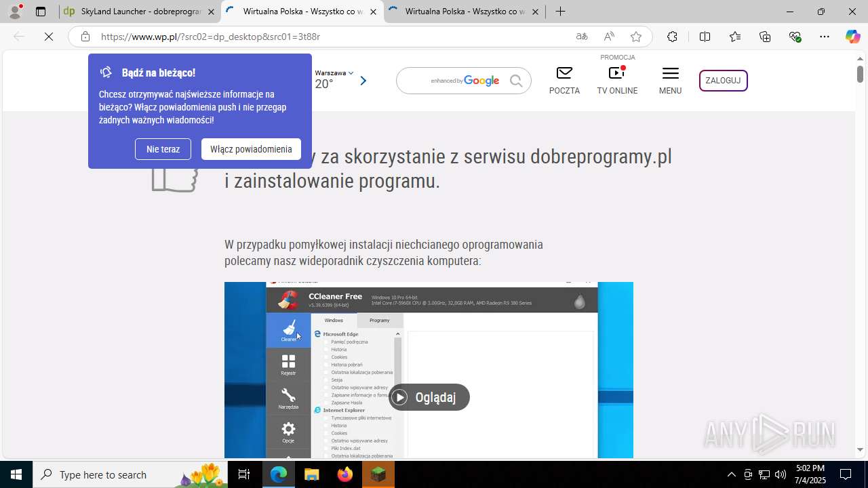Image resolution: width=868 pixels, height=488 pixels.
Task: Open the notification center
Action: click(x=846, y=474)
